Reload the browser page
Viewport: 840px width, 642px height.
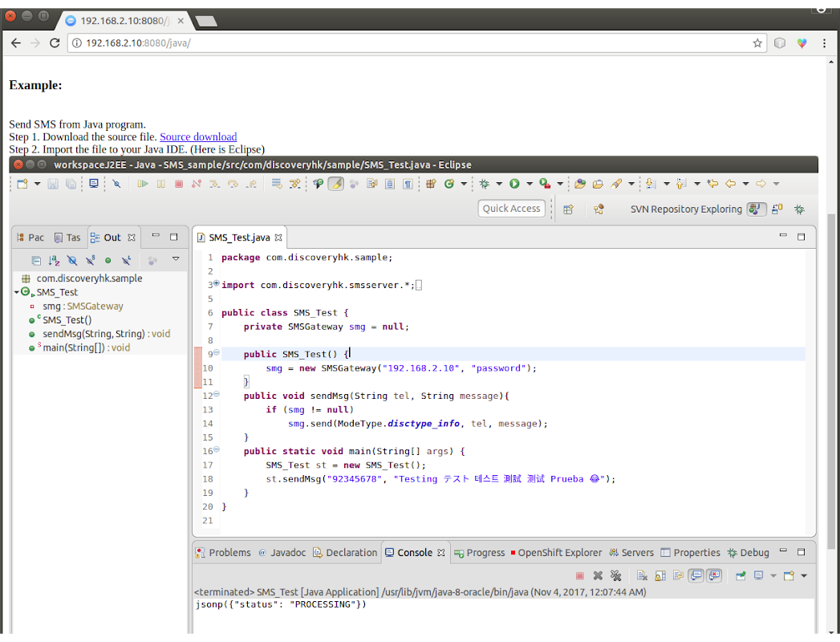point(55,43)
